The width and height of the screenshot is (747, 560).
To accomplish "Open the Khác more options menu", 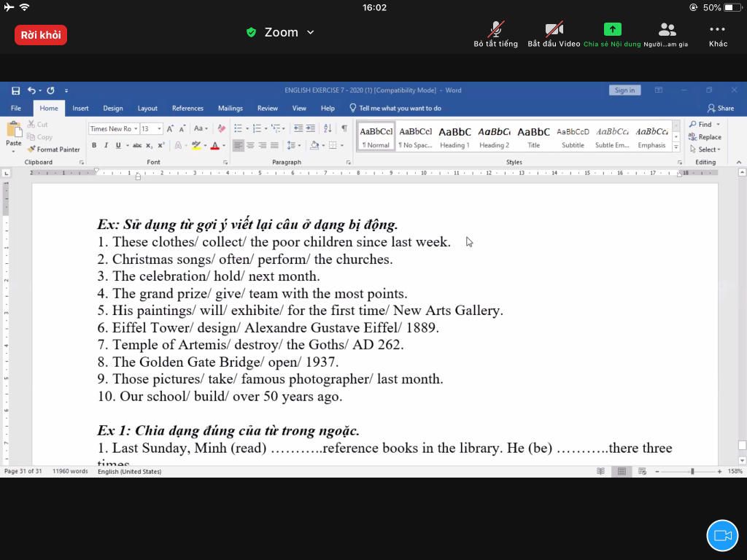I will point(718,35).
